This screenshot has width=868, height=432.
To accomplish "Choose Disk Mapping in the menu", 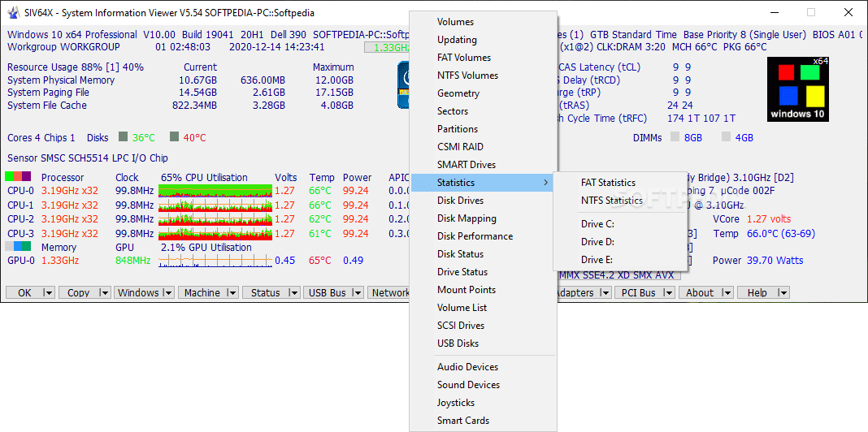I will tap(482, 218).
